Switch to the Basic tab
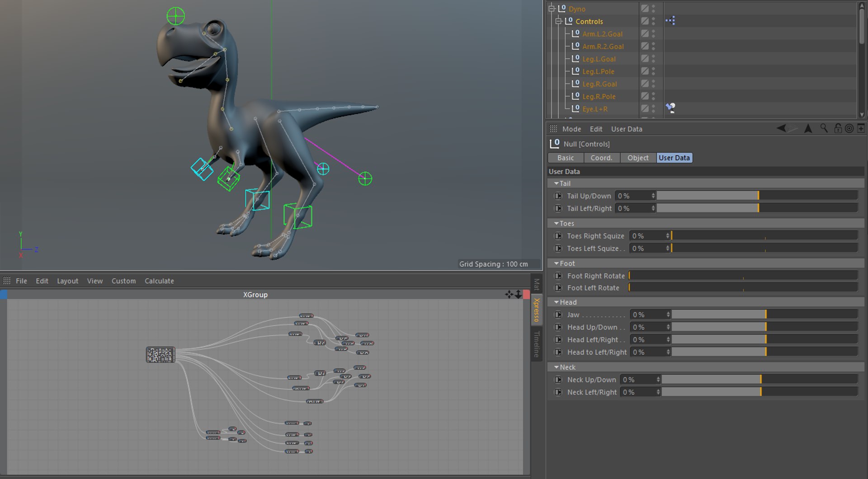 [566, 158]
